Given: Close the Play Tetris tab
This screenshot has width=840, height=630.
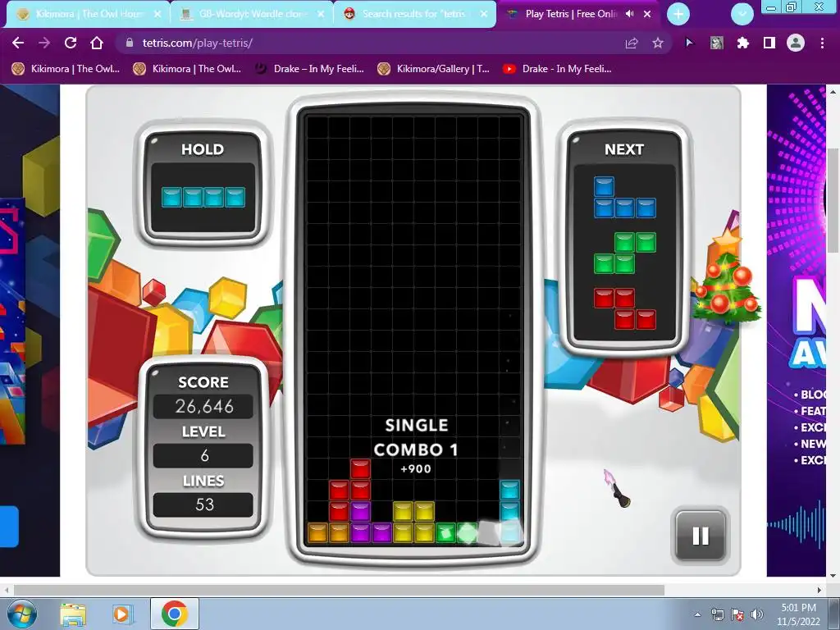Looking at the screenshot, I should tap(647, 14).
